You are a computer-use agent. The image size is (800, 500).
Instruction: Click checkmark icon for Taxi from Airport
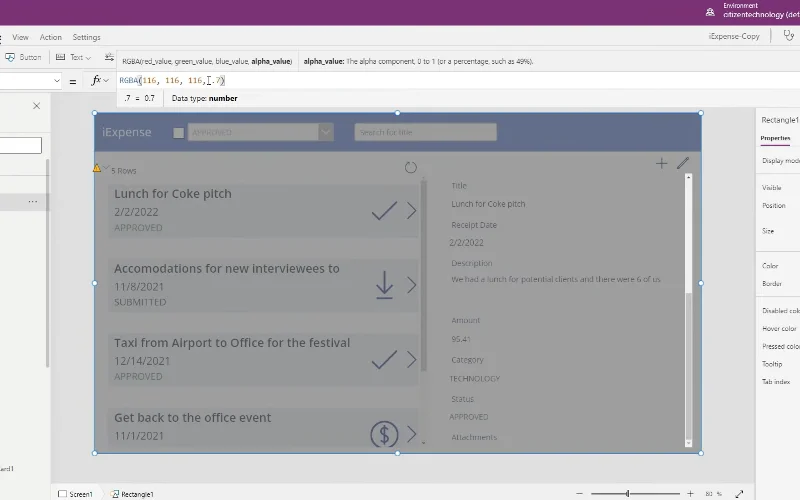[384, 360]
